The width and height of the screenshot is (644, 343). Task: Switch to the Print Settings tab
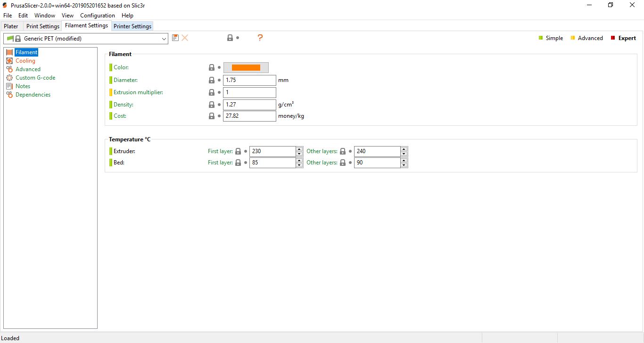(43, 26)
